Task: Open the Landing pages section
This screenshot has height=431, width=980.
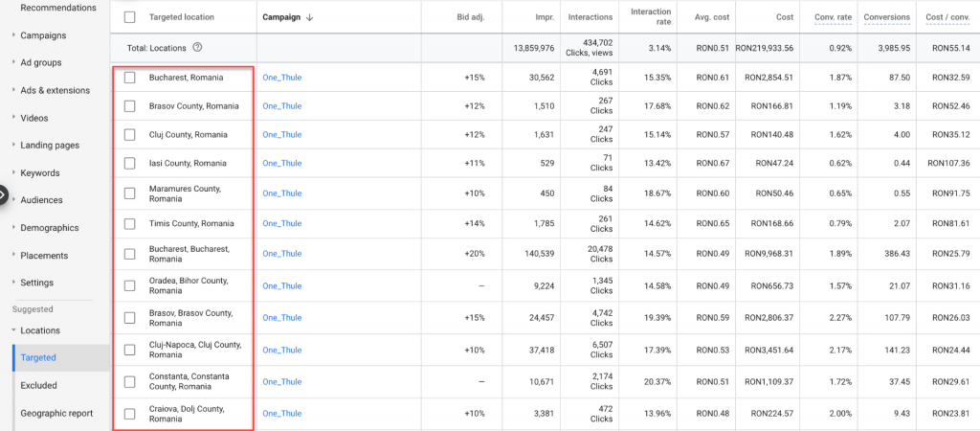Action: tap(50, 146)
